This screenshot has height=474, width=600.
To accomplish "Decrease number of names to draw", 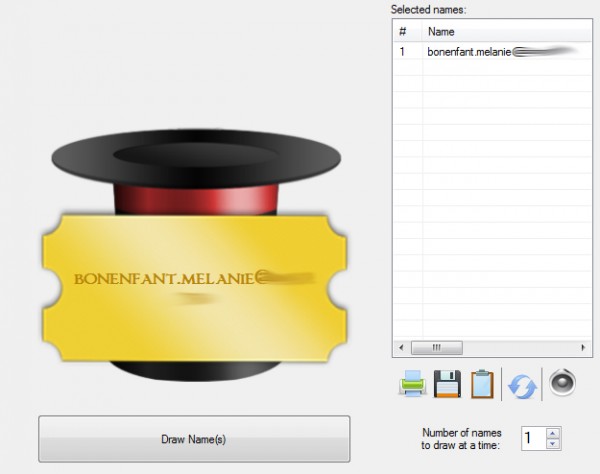I will 553,444.
